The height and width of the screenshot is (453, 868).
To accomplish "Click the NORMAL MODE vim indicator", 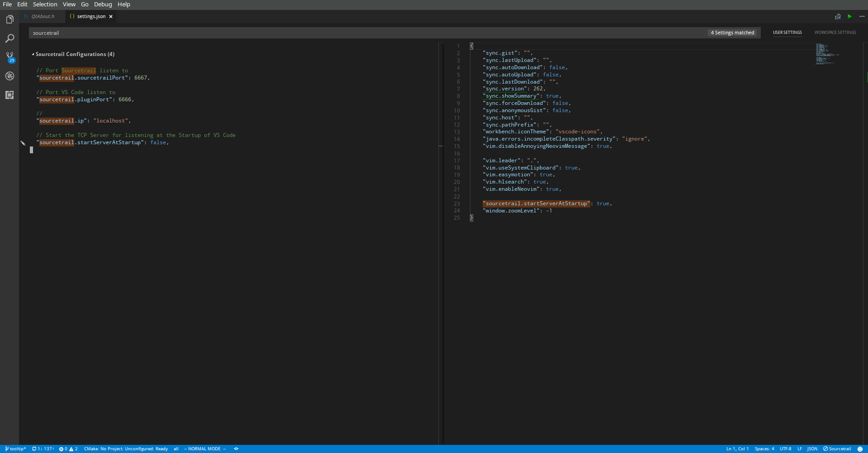I will pyautogui.click(x=204, y=449).
